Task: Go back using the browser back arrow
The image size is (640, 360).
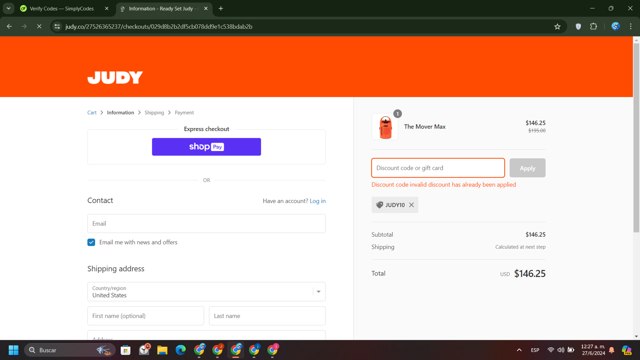Action: pyautogui.click(x=9, y=27)
